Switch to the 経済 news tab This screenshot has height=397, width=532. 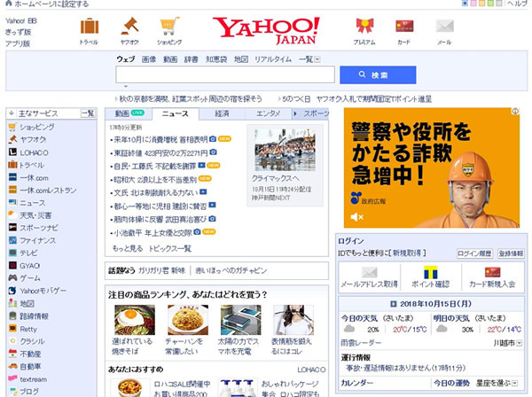pos(222,113)
